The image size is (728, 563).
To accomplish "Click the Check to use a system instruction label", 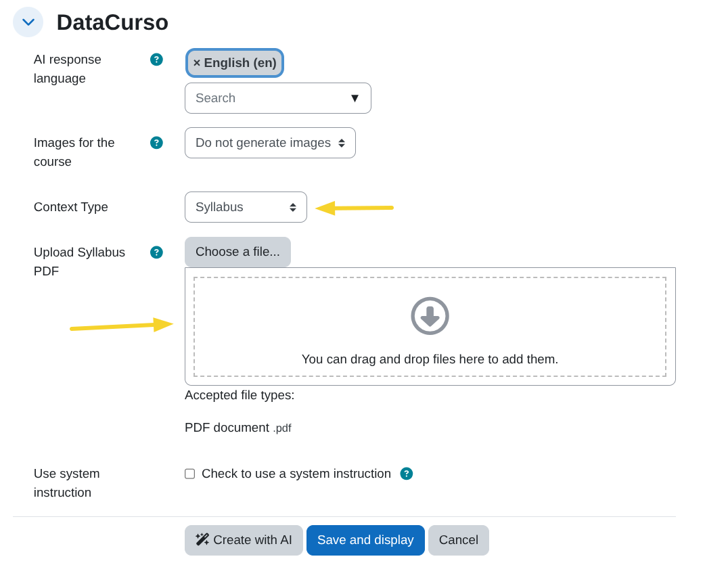I will [296, 474].
